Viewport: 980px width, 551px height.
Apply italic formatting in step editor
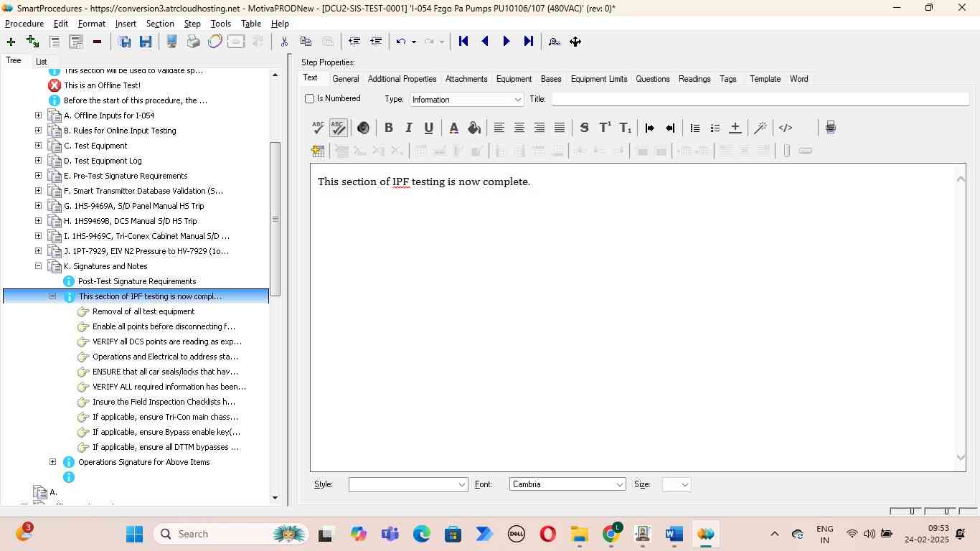408,128
